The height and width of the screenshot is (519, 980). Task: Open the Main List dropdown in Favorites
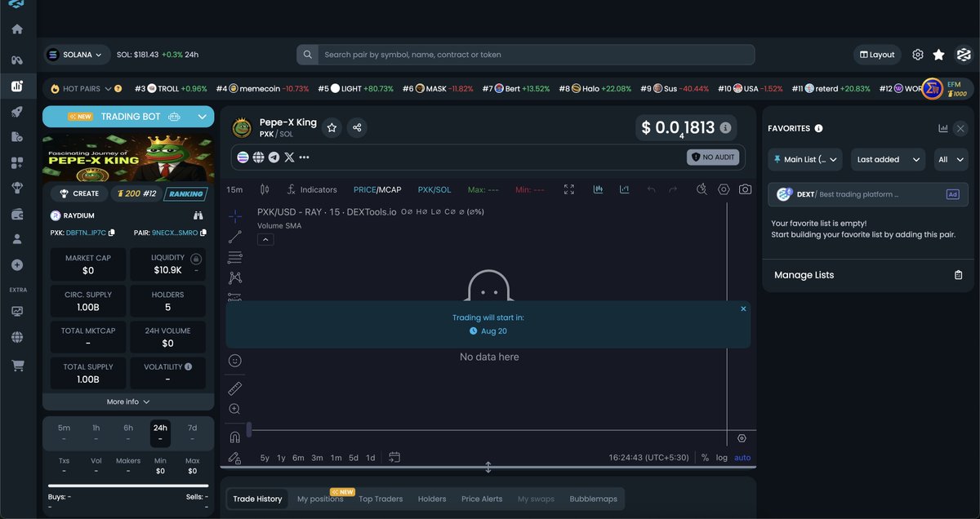pos(806,159)
